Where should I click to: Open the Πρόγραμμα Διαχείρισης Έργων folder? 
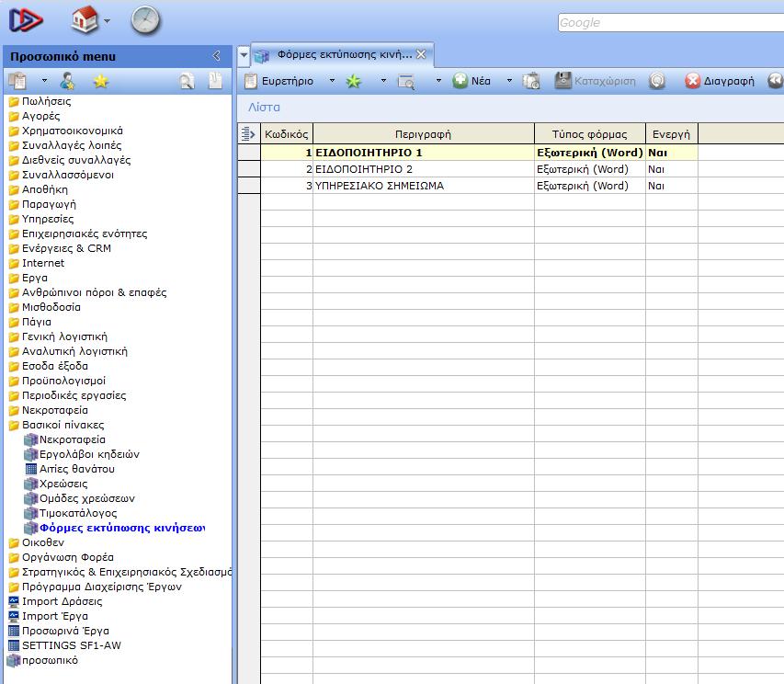[96, 587]
